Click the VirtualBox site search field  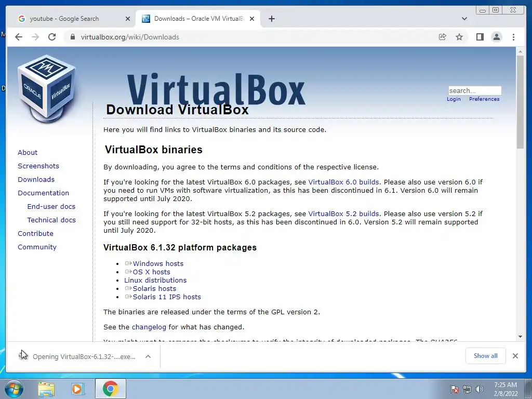pyautogui.click(x=475, y=90)
